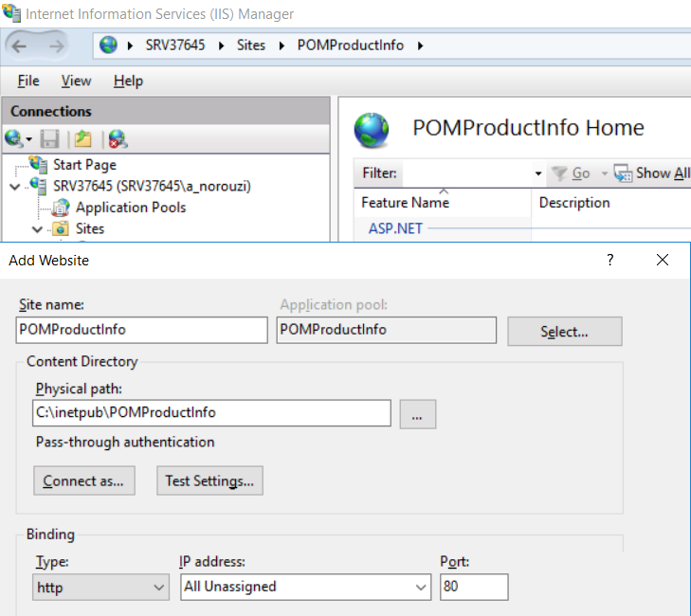The width and height of the screenshot is (691, 616).
Task: Select SRV37645 server tree item
Action: pos(152,186)
